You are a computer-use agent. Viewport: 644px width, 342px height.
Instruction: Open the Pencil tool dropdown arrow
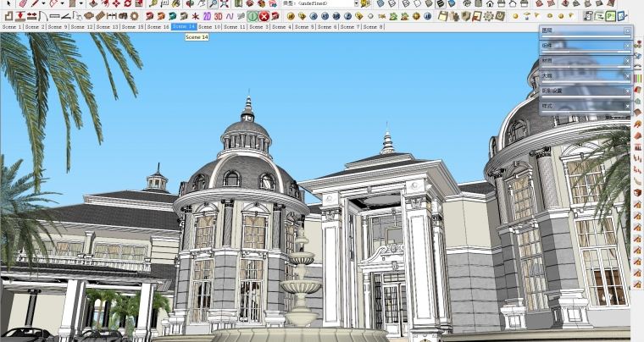42,4
